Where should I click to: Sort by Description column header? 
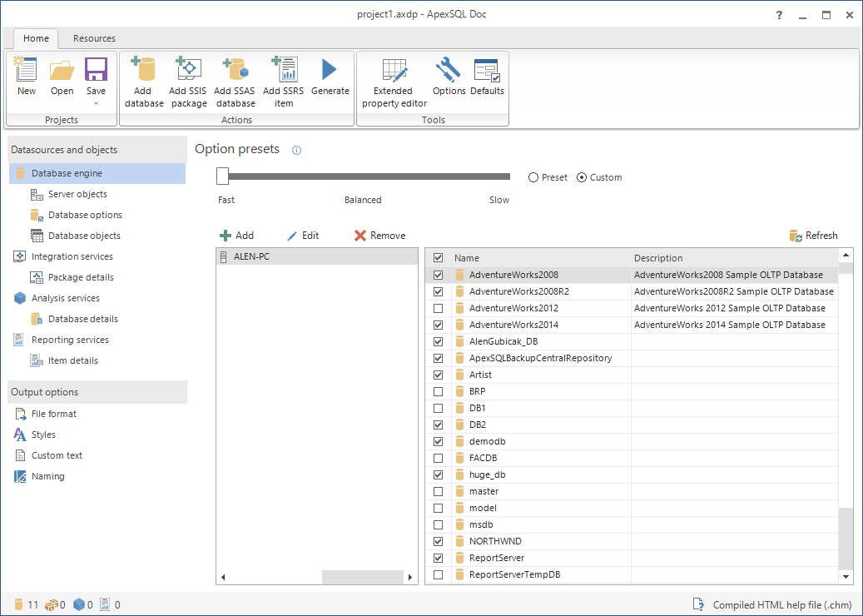point(657,257)
